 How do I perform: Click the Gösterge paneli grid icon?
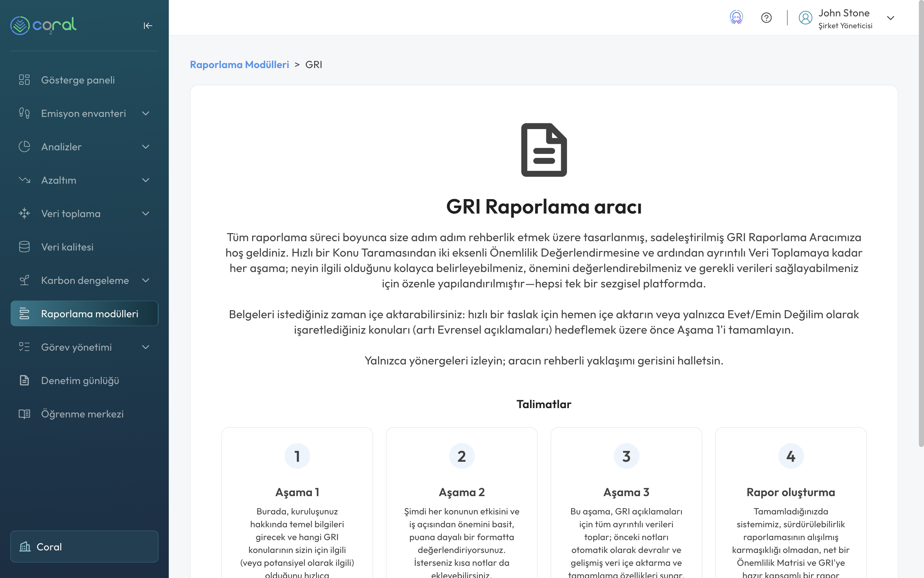(x=24, y=80)
